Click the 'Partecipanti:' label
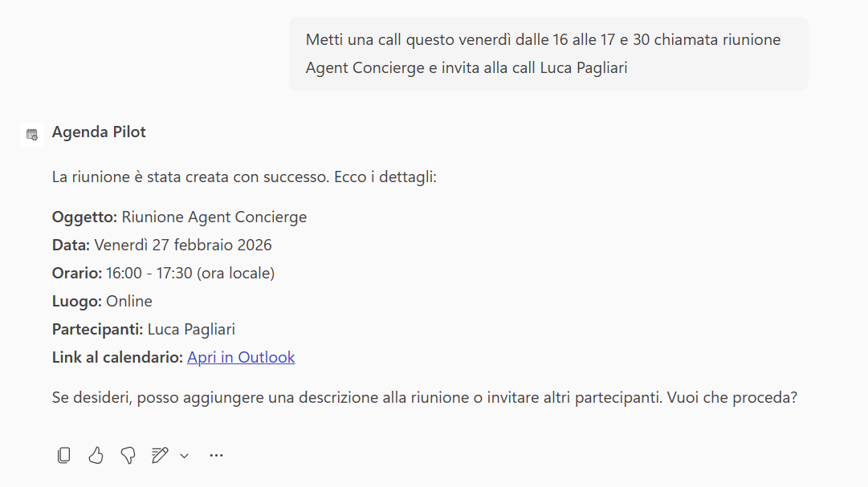Screen dimensions: 868x487 coord(97,330)
